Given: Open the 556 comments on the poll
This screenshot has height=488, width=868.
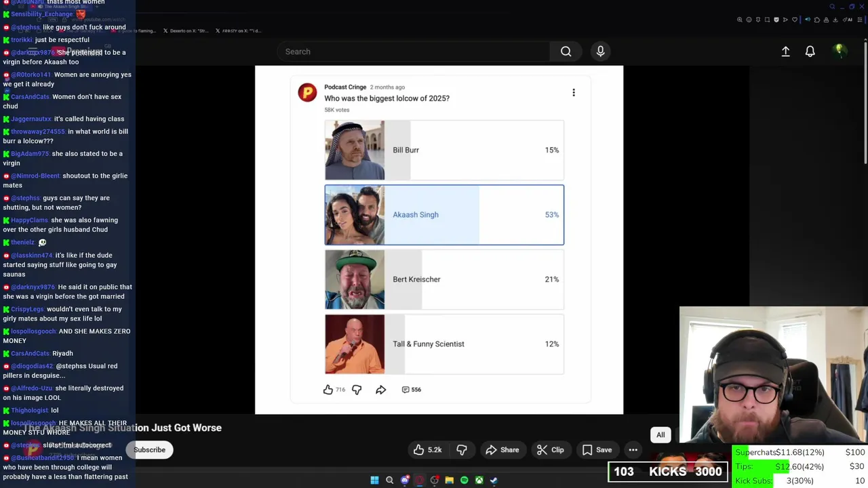Looking at the screenshot, I should (x=412, y=390).
